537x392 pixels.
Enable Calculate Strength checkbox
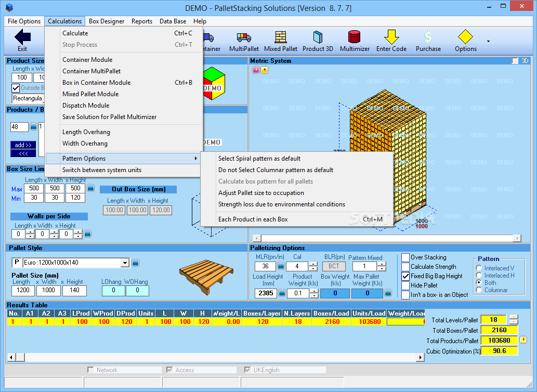tap(405, 267)
